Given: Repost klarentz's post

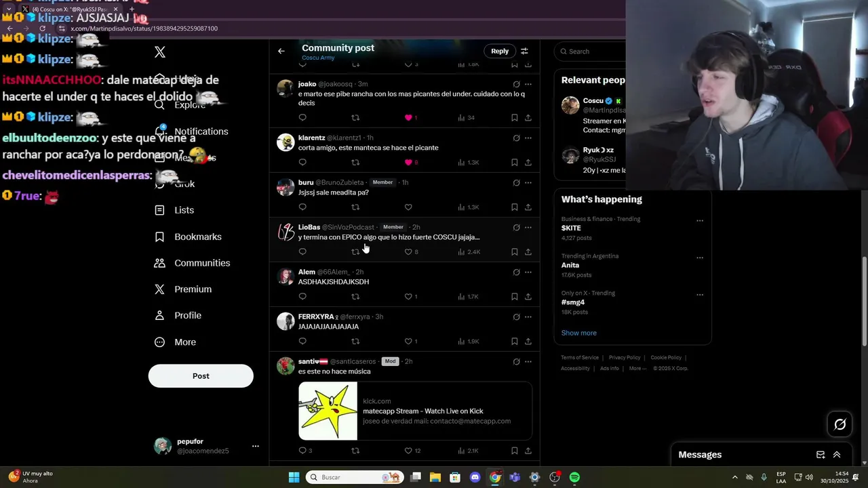Looking at the screenshot, I should click(x=355, y=163).
